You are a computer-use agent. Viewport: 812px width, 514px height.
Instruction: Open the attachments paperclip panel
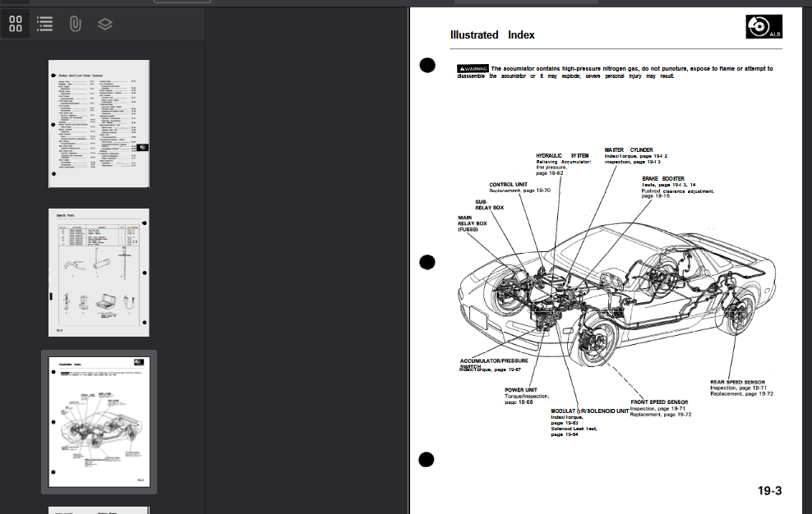click(x=75, y=24)
